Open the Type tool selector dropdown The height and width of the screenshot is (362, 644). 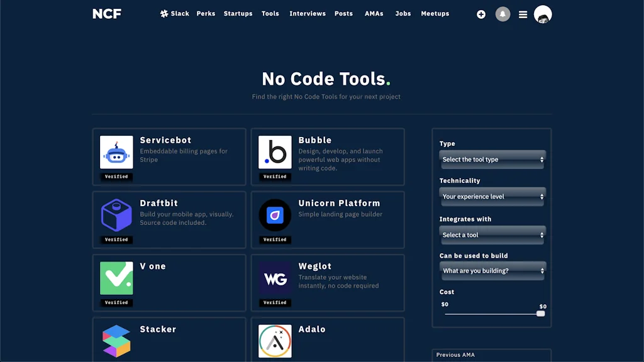pyautogui.click(x=492, y=160)
